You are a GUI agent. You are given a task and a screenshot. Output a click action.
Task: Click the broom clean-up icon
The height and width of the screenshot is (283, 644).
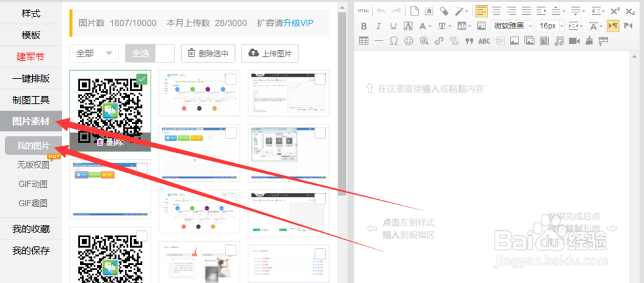coord(589,41)
